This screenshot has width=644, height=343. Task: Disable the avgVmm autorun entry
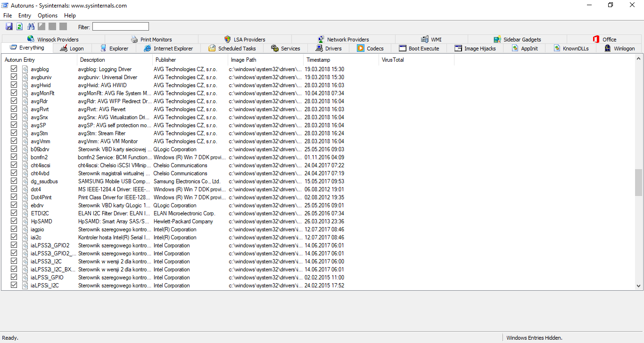[14, 141]
